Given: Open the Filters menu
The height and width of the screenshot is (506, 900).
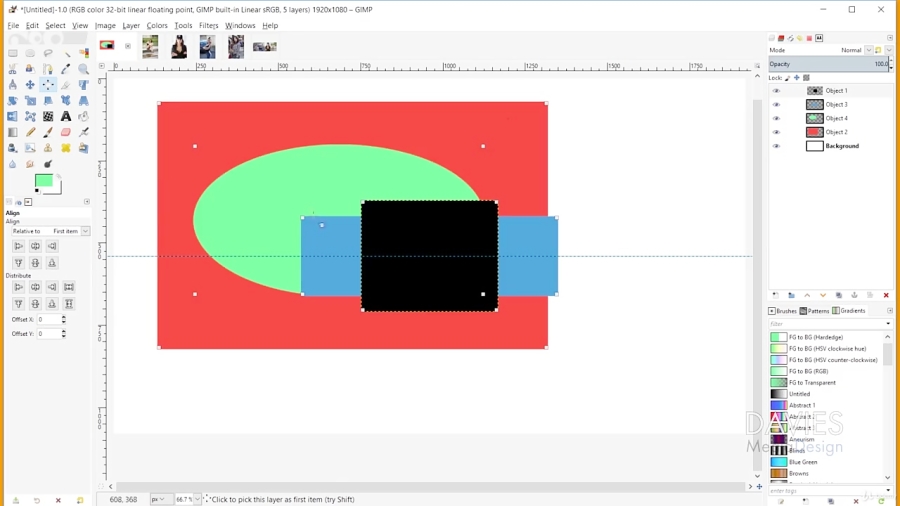Looking at the screenshot, I should click(x=208, y=25).
